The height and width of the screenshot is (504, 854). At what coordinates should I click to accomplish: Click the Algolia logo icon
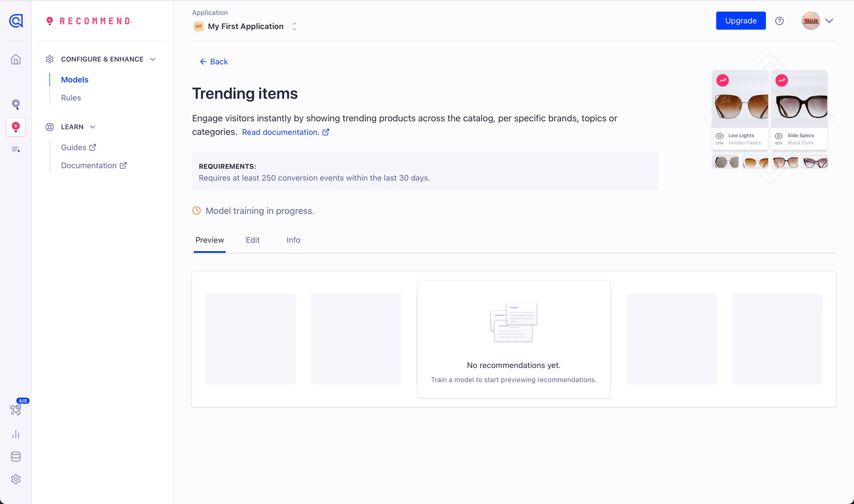coord(16,21)
